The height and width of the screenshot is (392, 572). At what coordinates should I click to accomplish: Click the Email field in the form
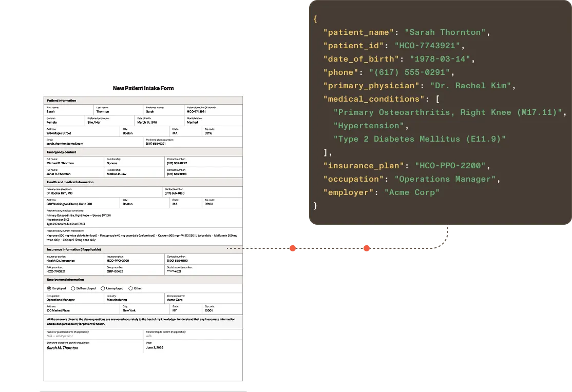[x=93, y=142]
